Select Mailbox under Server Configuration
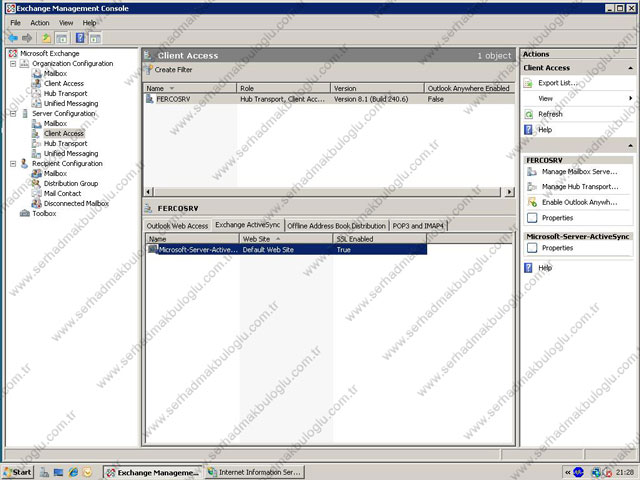The image size is (640, 480). click(55, 123)
